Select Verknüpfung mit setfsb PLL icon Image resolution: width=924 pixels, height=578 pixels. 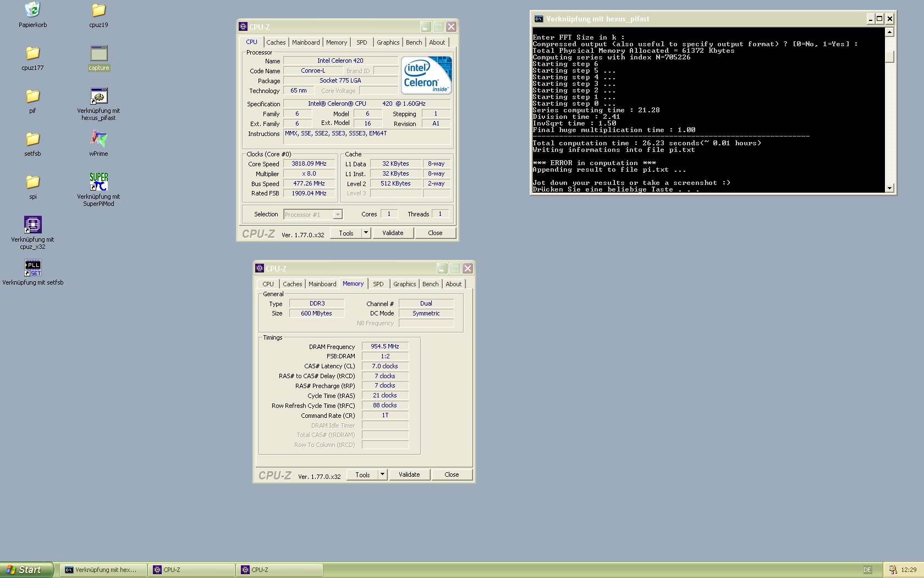(32, 268)
